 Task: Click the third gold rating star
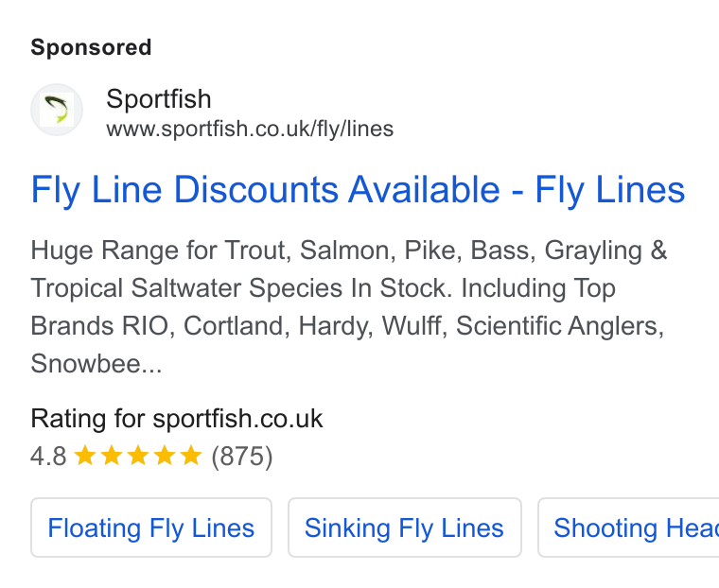138,456
